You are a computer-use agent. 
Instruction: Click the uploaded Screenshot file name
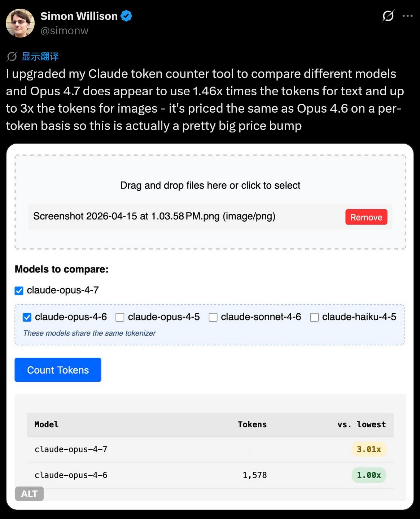pos(154,217)
